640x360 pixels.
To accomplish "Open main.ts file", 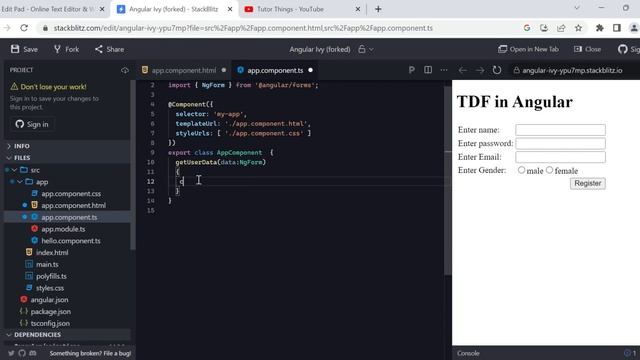I will tap(47, 264).
